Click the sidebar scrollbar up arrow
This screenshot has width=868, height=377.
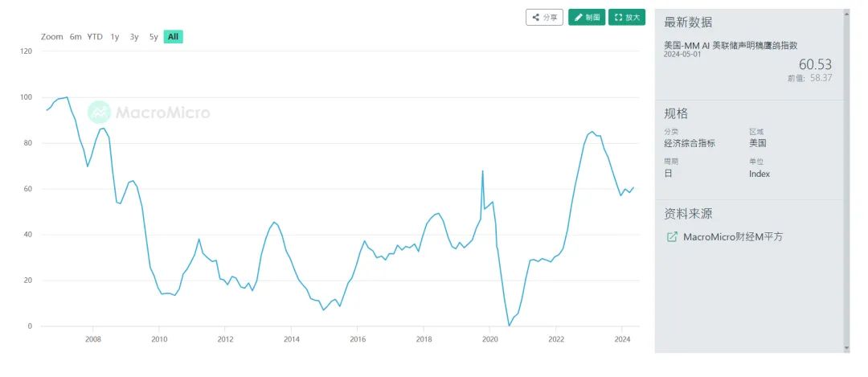[845, 12]
